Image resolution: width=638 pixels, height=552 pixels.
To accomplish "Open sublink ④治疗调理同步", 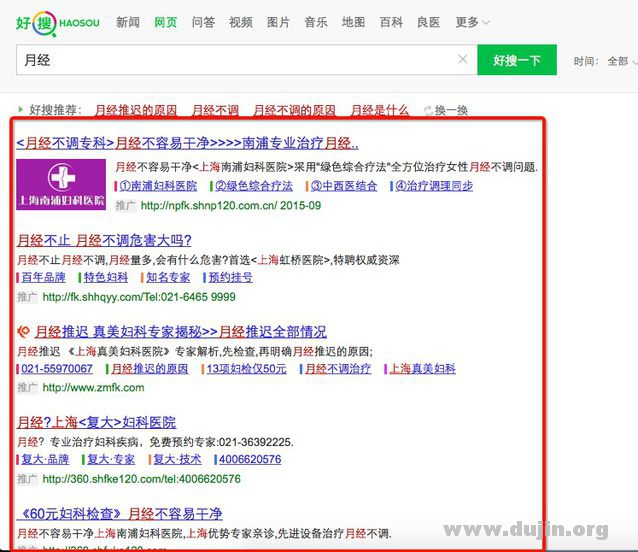I will tap(434, 186).
